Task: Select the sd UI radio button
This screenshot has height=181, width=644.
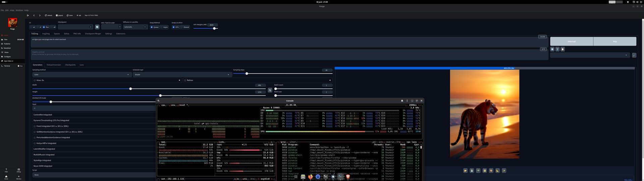Action: [33, 27]
